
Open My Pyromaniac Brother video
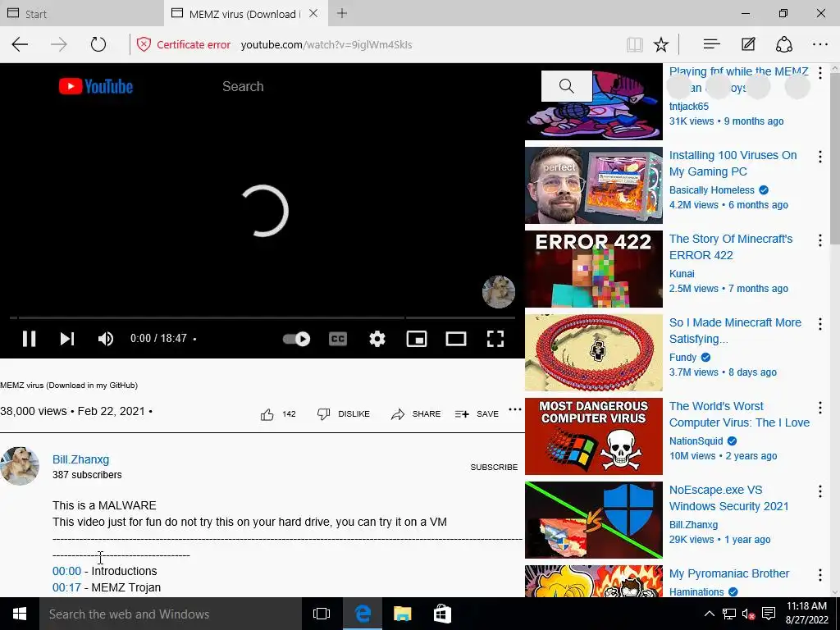point(729,573)
